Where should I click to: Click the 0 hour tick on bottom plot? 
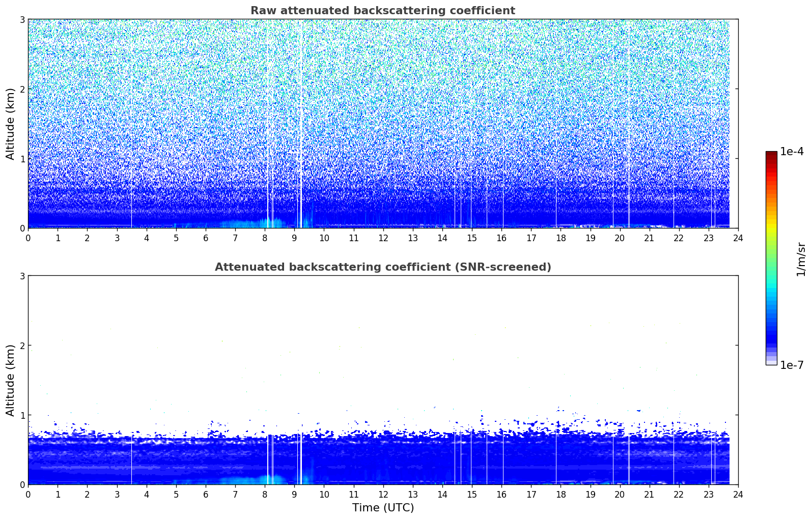tap(28, 494)
